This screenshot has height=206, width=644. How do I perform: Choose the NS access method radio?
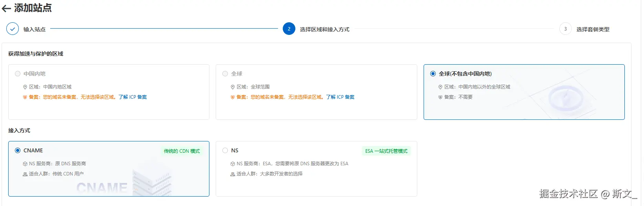(225, 150)
